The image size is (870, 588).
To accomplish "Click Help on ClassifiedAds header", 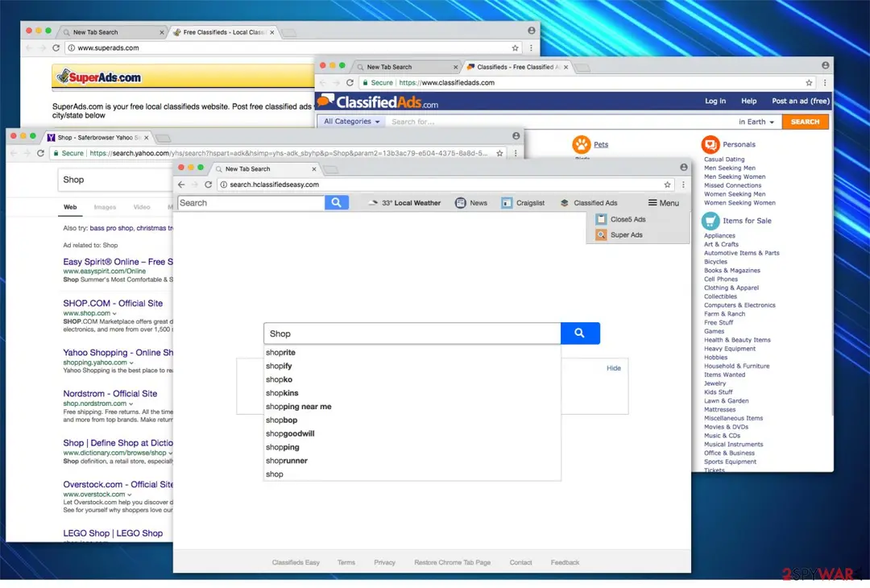I will click(749, 101).
